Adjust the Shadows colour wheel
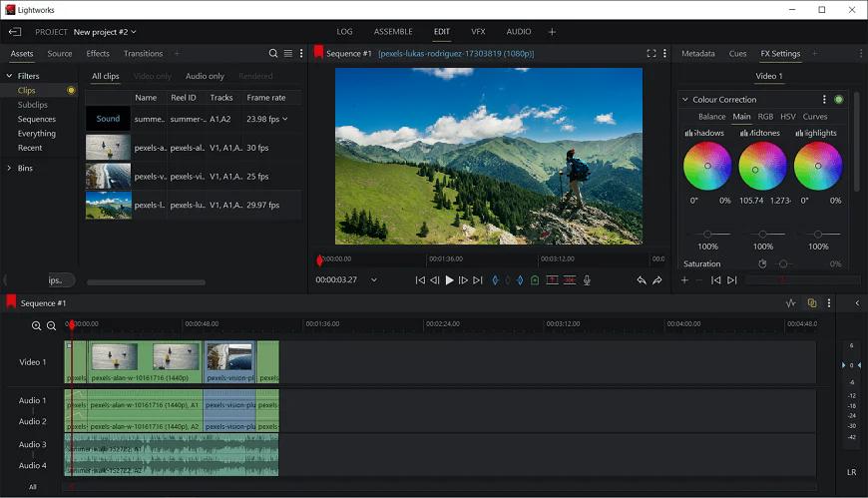 tap(707, 166)
